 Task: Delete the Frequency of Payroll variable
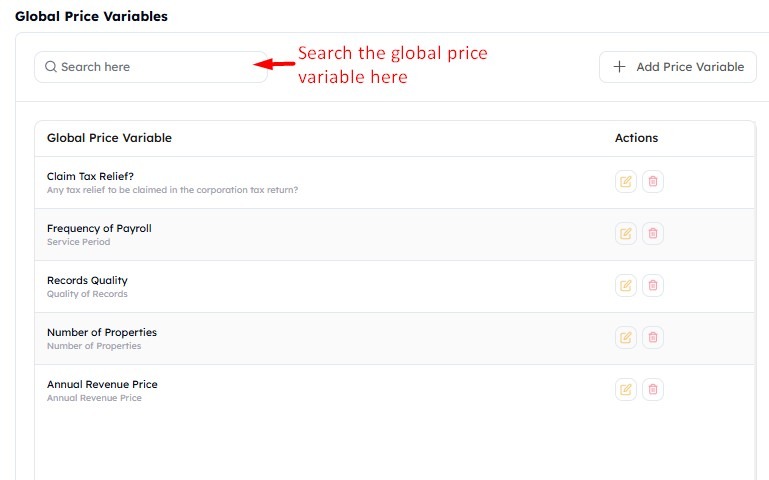tap(653, 234)
